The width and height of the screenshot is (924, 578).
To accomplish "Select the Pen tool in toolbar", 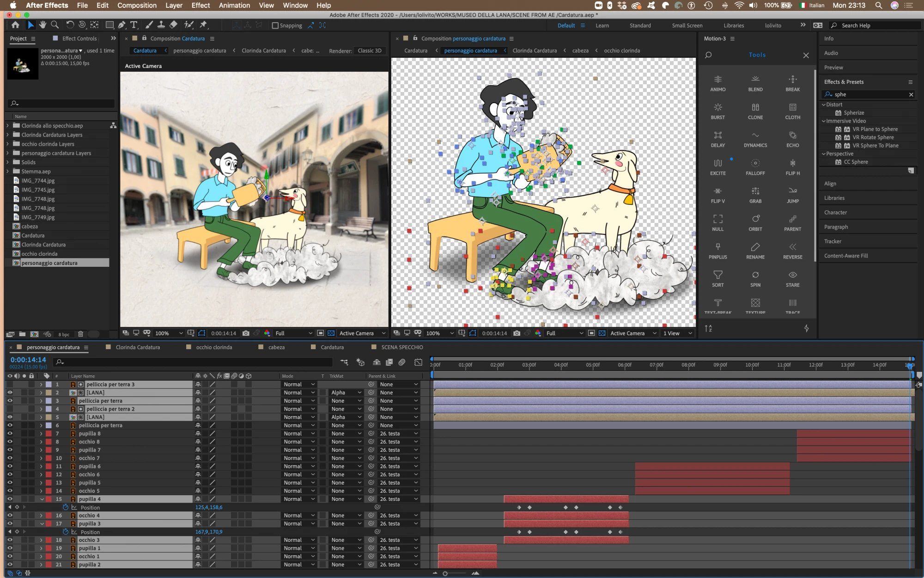I will point(122,25).
